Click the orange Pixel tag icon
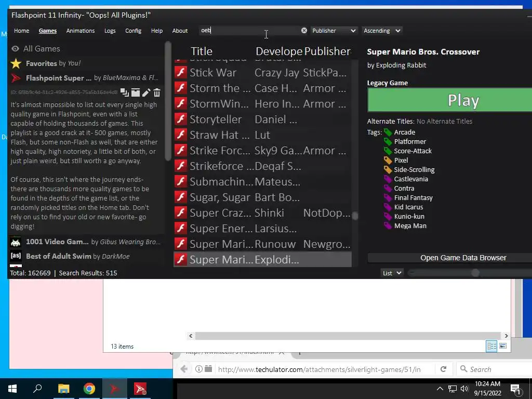This screenshot has width=532, height=399. 388,161
